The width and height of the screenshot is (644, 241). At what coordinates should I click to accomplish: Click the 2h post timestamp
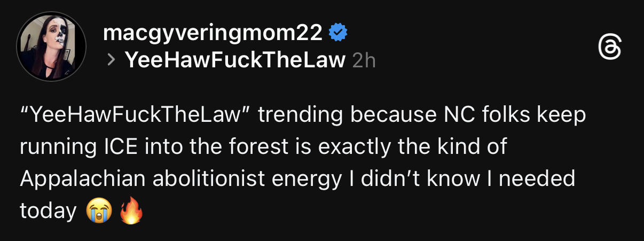pyautogui.click(x=364, y=61)
